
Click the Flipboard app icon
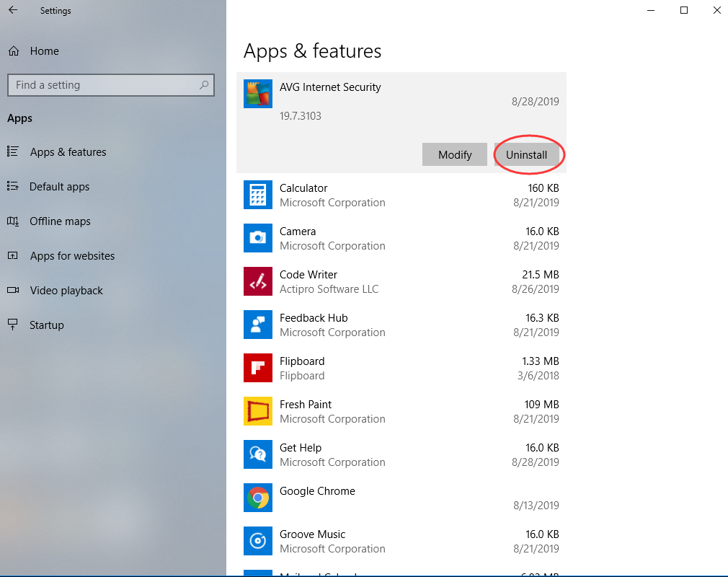click(x=257, y=368)
